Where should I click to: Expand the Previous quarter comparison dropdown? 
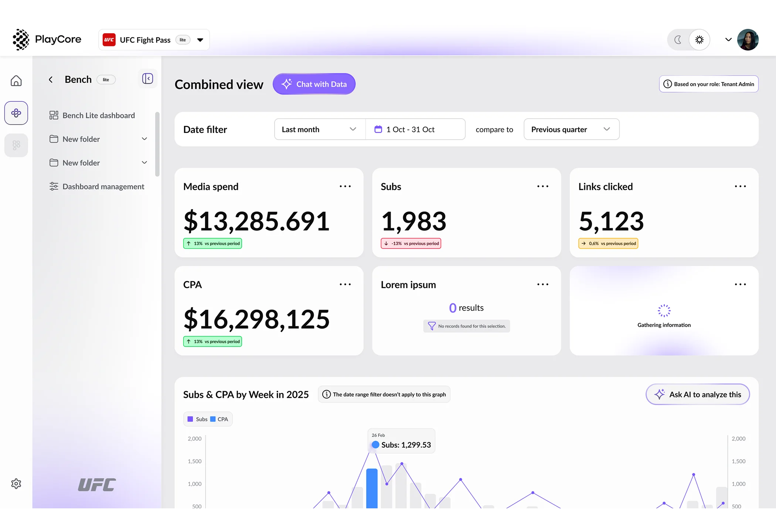point(571,129)
